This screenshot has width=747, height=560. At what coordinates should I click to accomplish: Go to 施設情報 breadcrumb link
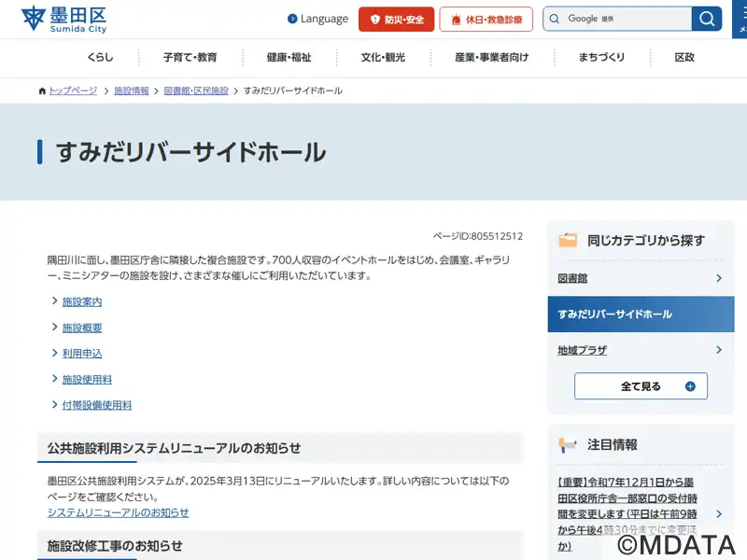coord(132,91)
